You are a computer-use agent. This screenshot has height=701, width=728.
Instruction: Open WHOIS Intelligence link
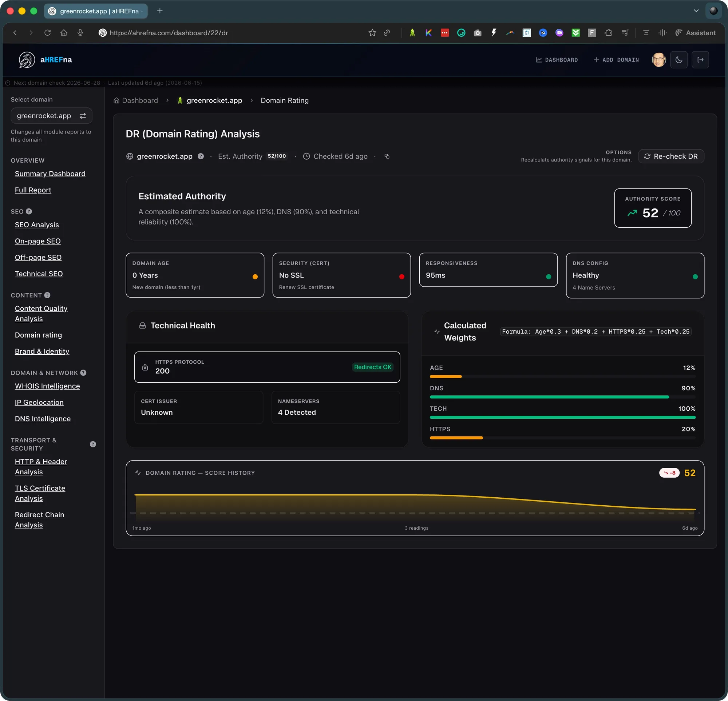(x=47, y=386)
